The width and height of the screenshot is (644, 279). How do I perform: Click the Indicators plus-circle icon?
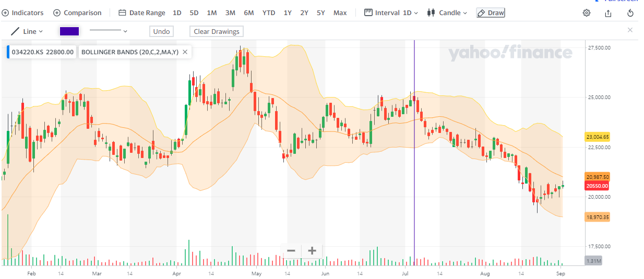tap(6, 13)
